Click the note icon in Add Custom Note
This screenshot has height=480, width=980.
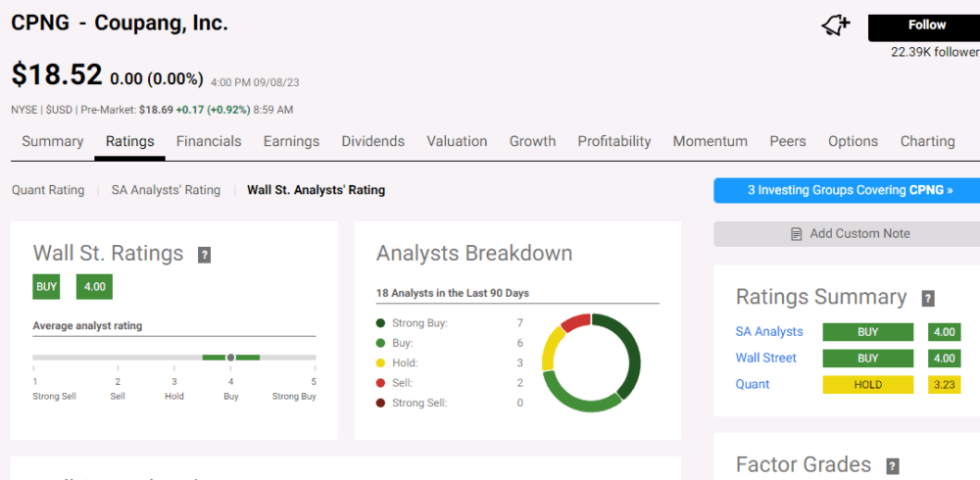click(x=796, y=234)
